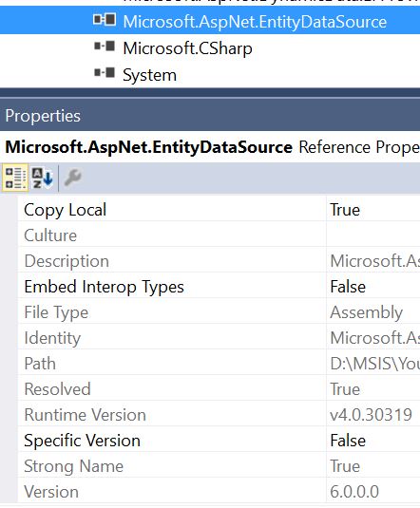Viewport: 420px width, 508px height.
Task: Select the Resolved property label
Action: (x=57, y=389)
